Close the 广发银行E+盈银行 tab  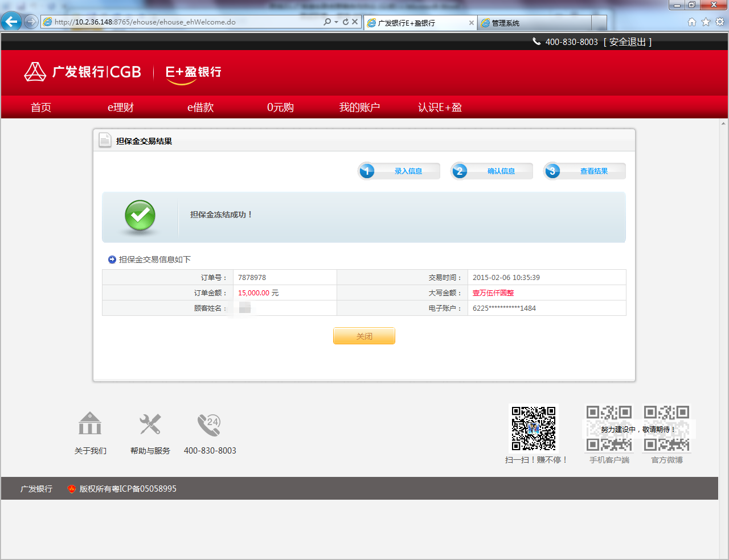point(472,23)
